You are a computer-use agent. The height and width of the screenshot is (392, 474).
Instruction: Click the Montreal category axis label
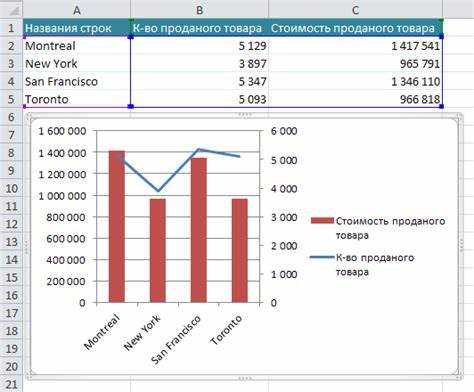point(102,332)
